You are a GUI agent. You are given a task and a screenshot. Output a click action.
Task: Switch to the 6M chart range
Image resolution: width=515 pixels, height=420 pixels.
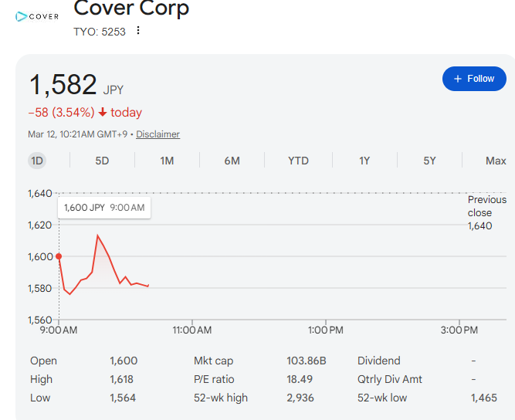point(232,161)
